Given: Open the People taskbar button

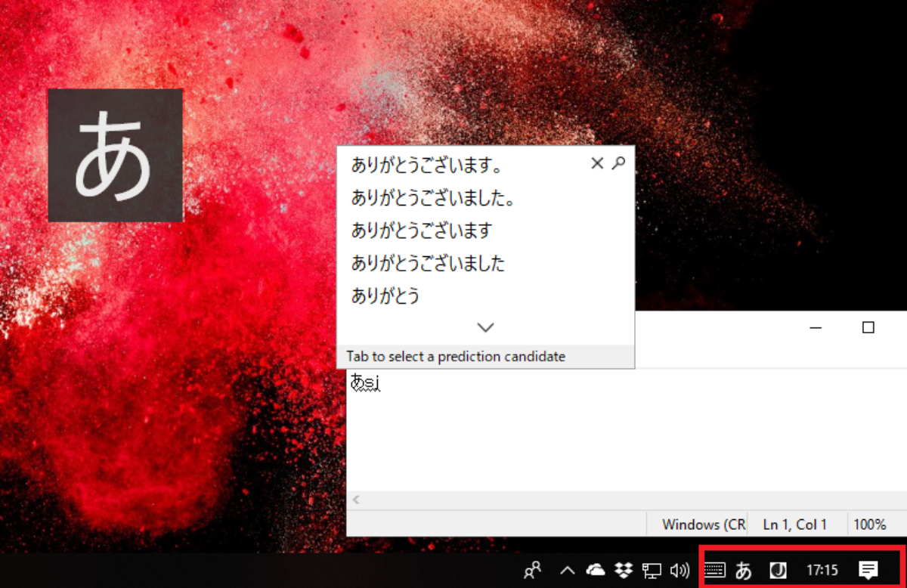Looking at the screenshot, I should pyautogui.click(x=533, y=571).
